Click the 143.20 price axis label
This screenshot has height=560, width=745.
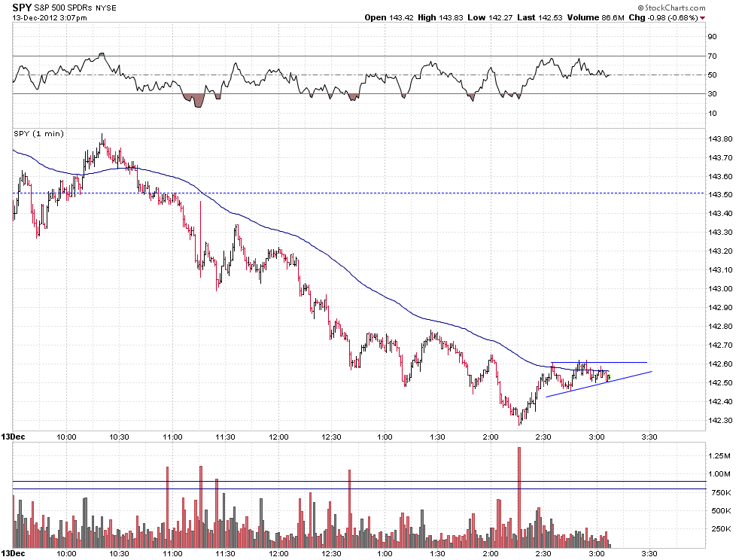tap(720, 251)
